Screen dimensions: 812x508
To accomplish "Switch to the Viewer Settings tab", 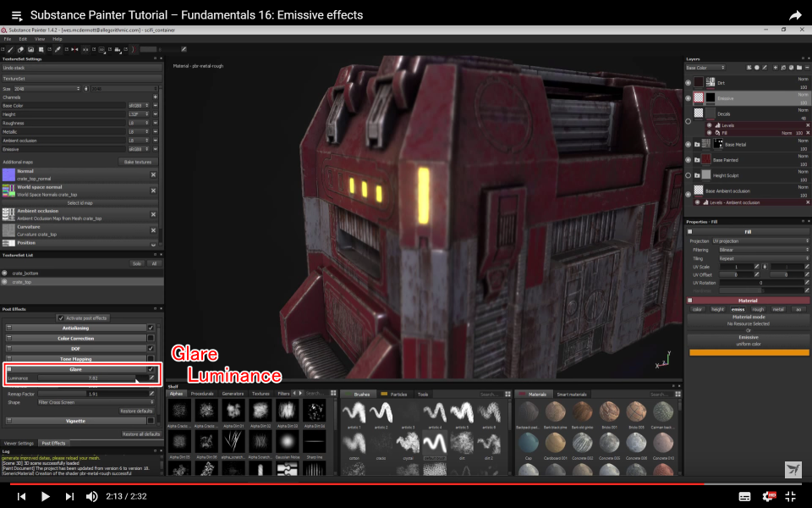I will pos(19,443).
